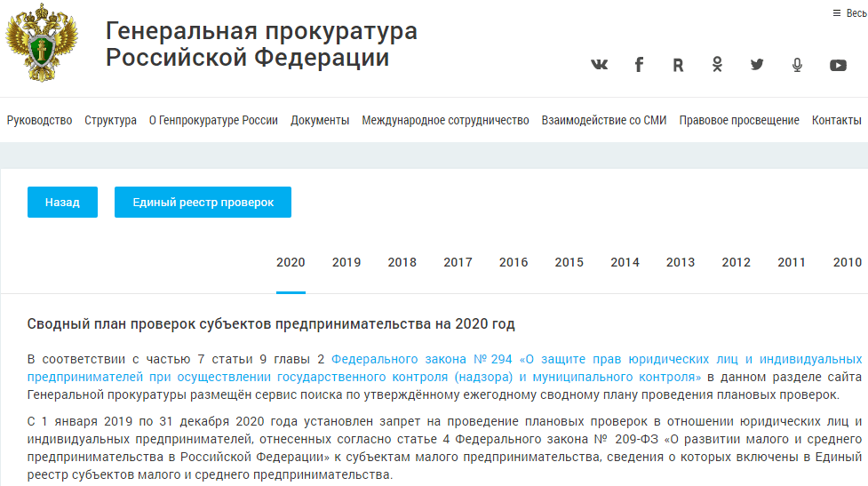The image size is (868, 486).
Task: Select the 2017 year tab
Action: tap(458, 262)
